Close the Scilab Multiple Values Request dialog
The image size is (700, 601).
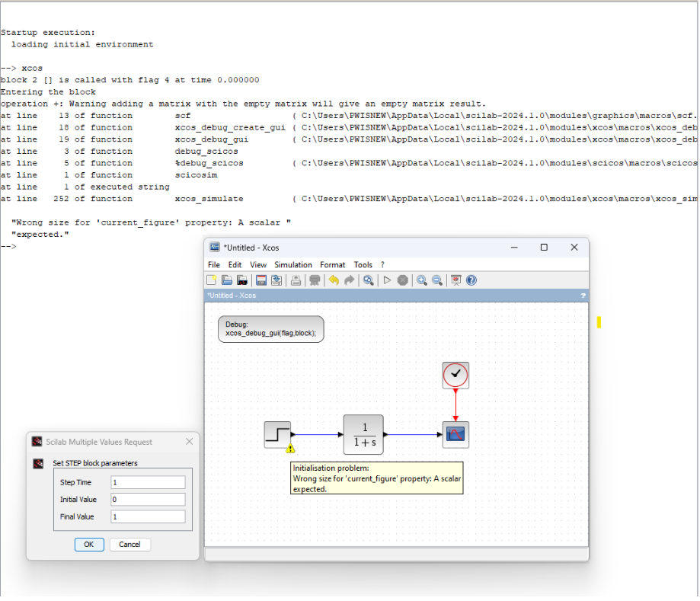coord(190,442)
